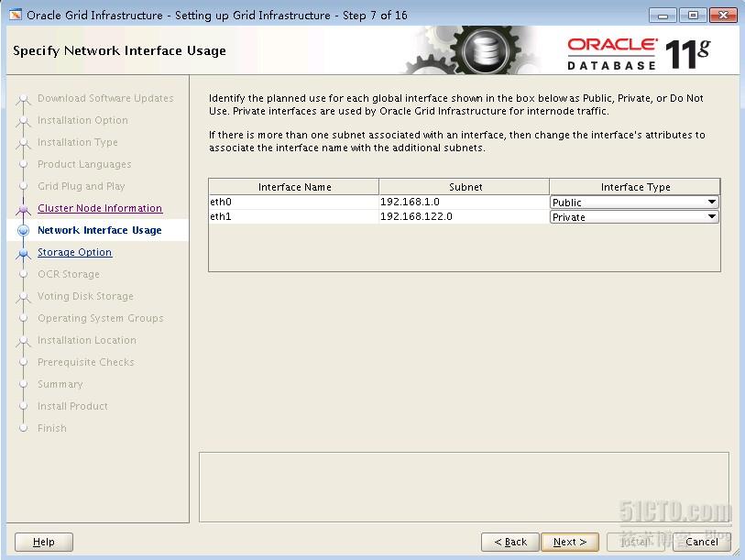The height and width of the screenshot is (560, 745).
Task: Click the 192.168.122.0 subnet cell
Action: click(464, 217)
